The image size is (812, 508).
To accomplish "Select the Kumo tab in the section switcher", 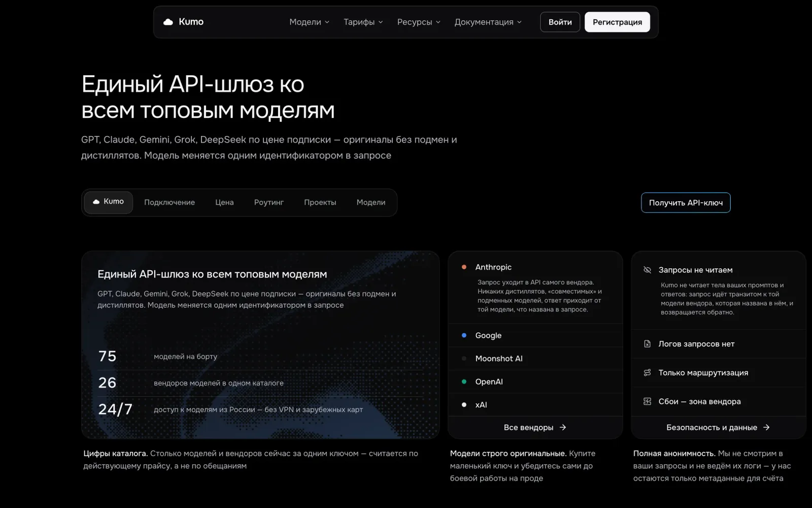I will point(109,202).
